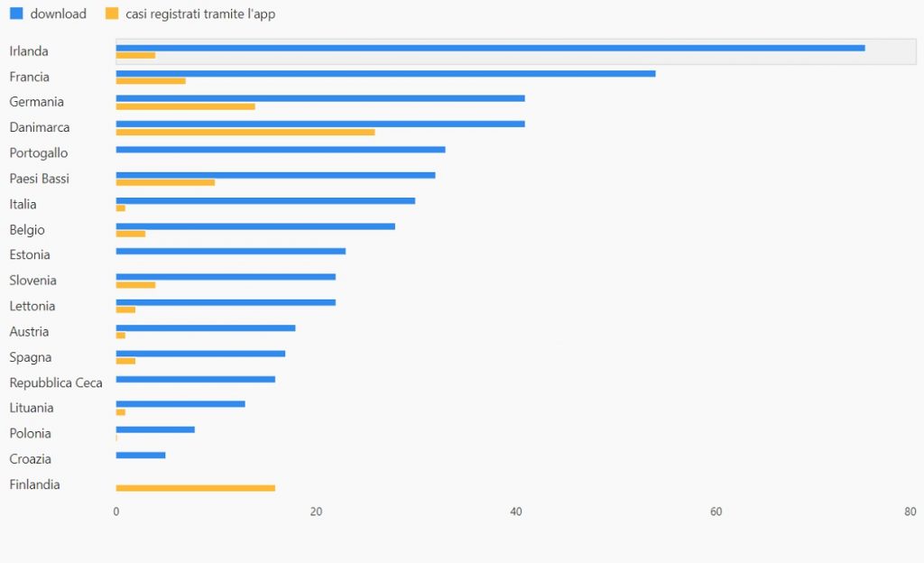The image size is (924, 563).
Task: Toggle the 'download' legend label
Action: click(58, 14)
